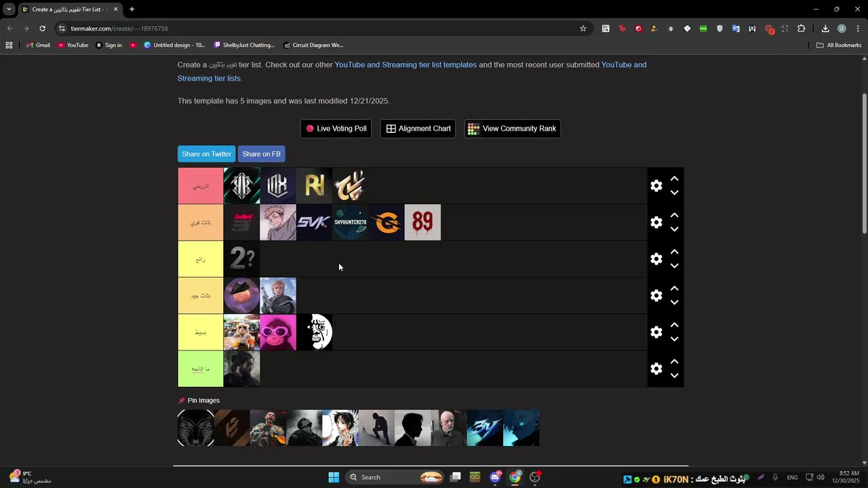Screen dimensions: 868x488
Task: Select the bald man image in unranked pool
Action: click(x=449, y=428)
